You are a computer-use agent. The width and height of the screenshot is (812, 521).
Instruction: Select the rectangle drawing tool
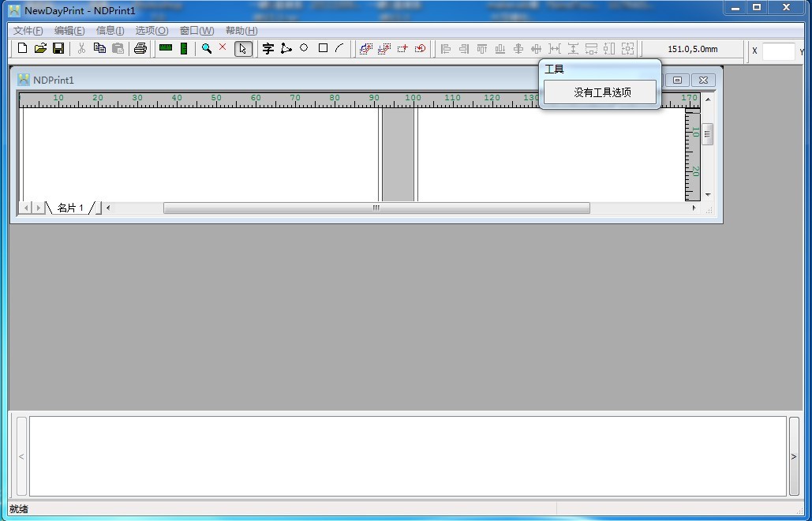pyautogui.click(x=323, y=48)
